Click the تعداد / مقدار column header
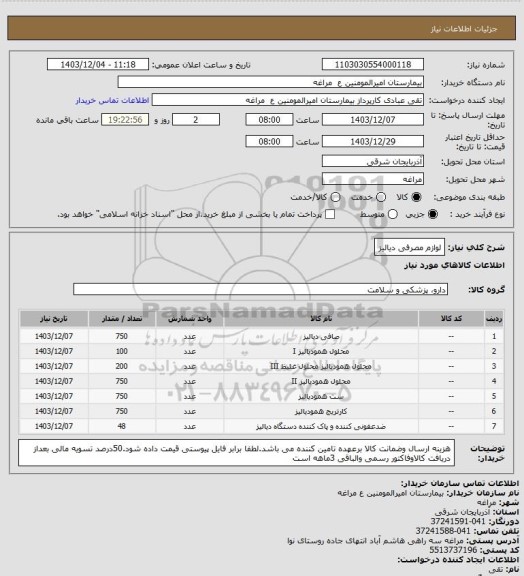This screenshot has height=576, width=524. pos(122,319)
